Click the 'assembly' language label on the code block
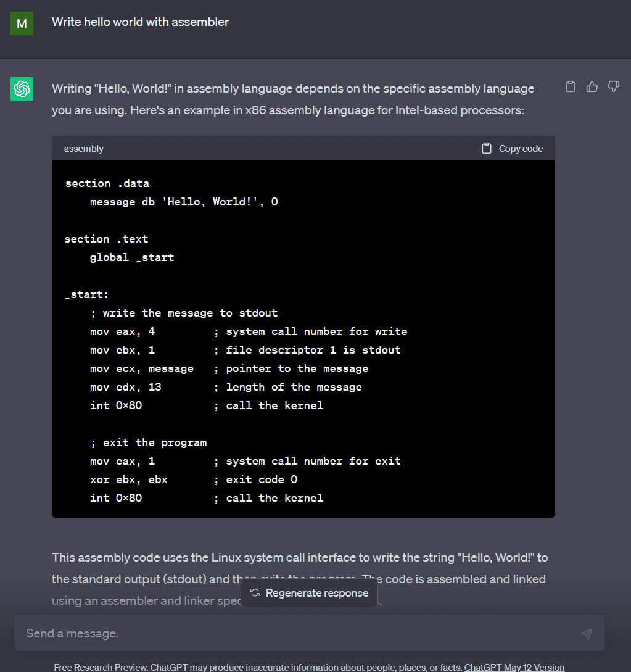This screenshot has width=631, height=672. tap(83, 149)
